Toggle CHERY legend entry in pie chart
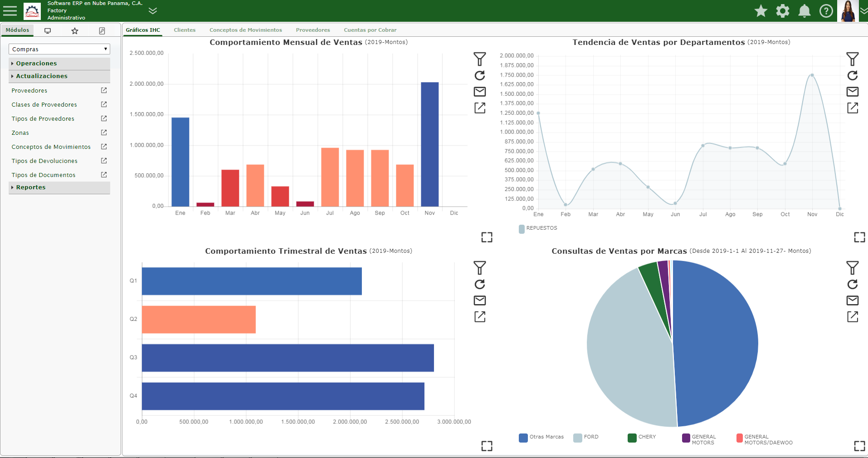 coord(642,437)
